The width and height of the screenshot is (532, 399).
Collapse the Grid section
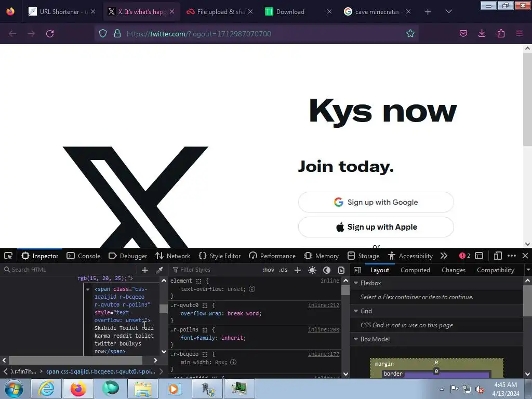(x=356, y=311)
